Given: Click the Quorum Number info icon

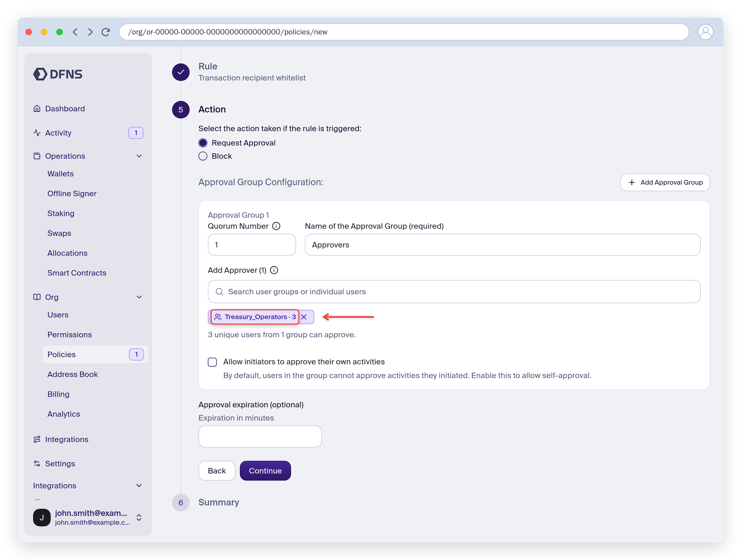Looking at the screenshot, I should (x=276, y=226).
